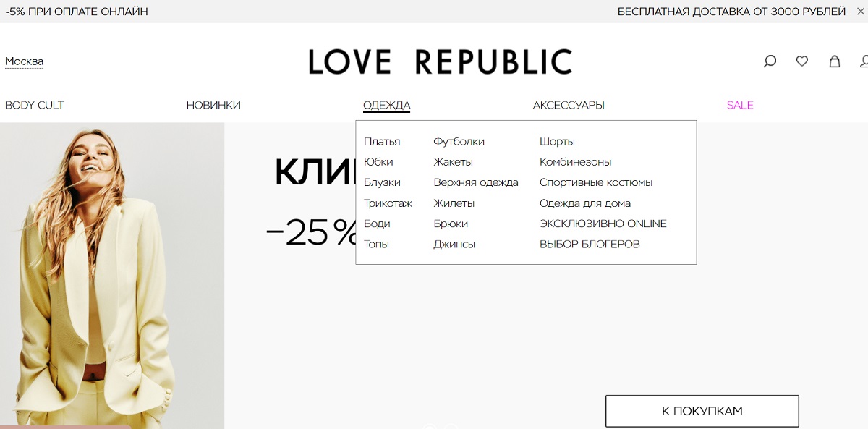Viewport: 868px width, 429px height.
Task: Open the search magnifier icon
Action: pos(770,61)
